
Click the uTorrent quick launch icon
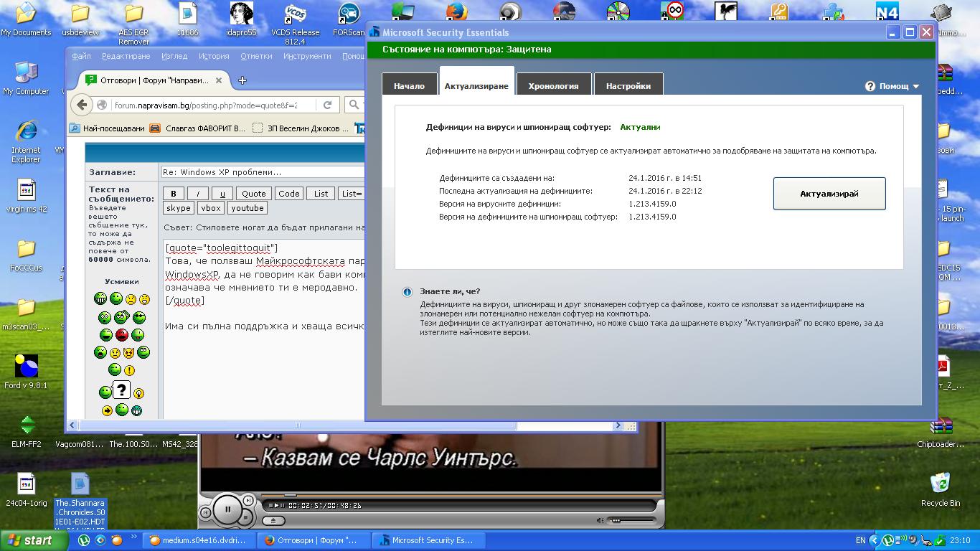(84, 540)
